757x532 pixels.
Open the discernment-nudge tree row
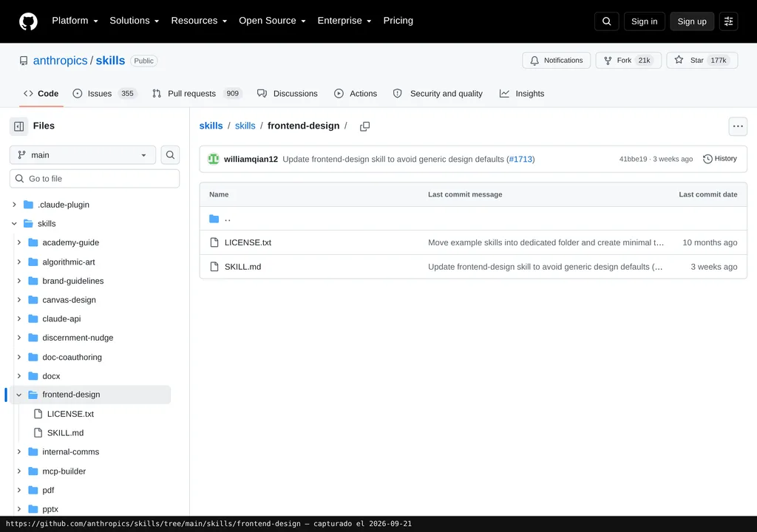(x=90, y=338)
